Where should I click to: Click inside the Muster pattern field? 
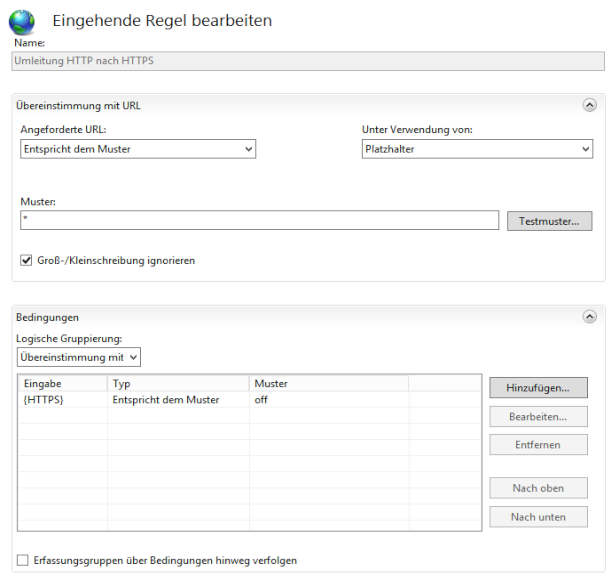[259, 220]
